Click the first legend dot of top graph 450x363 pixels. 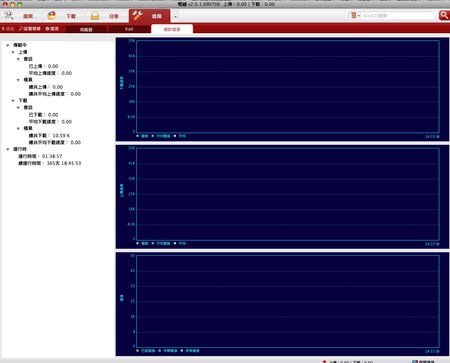[x=137, y=136]
